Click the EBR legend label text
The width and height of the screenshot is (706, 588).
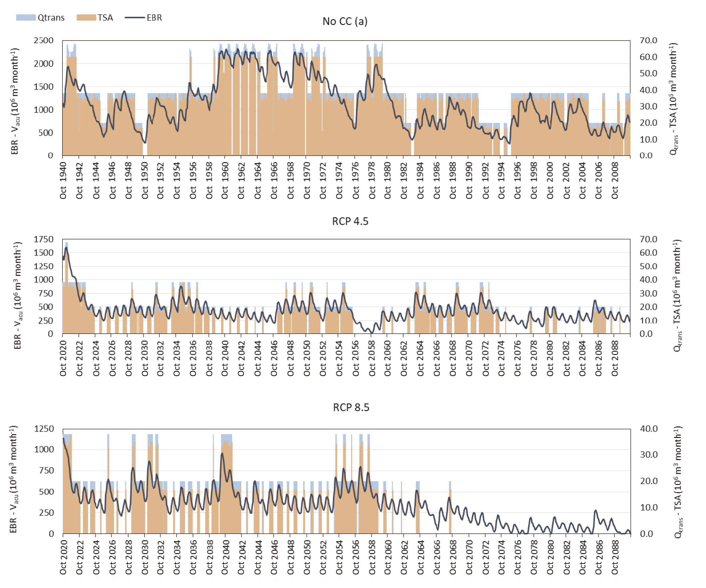coord(154,18)
